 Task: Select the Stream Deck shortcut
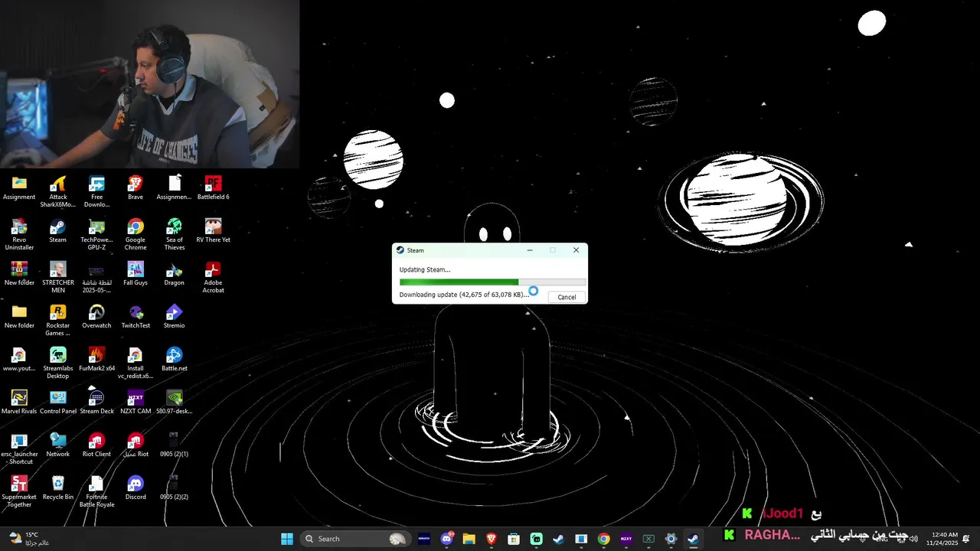point(96,403)
